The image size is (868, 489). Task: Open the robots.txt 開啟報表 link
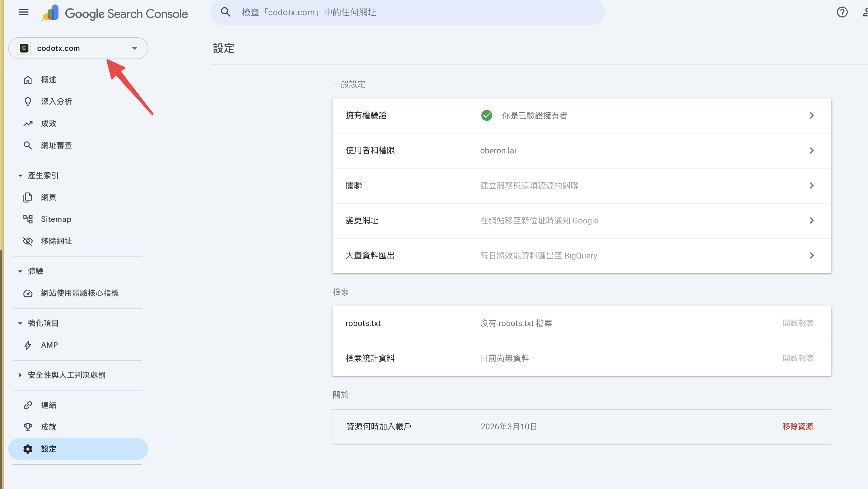click(x=798, y=323)
